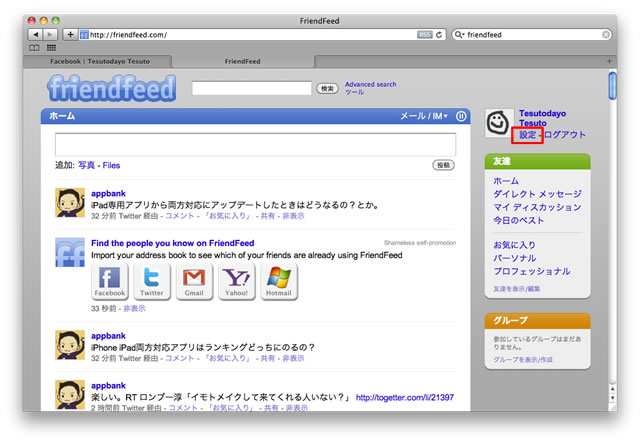Import friends from Facebook icon
Viewport: 640px width, 443px height.
click(110, 282)
